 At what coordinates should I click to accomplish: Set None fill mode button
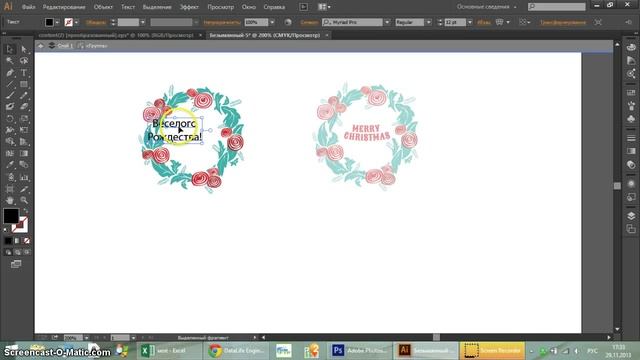click(27, 241)
